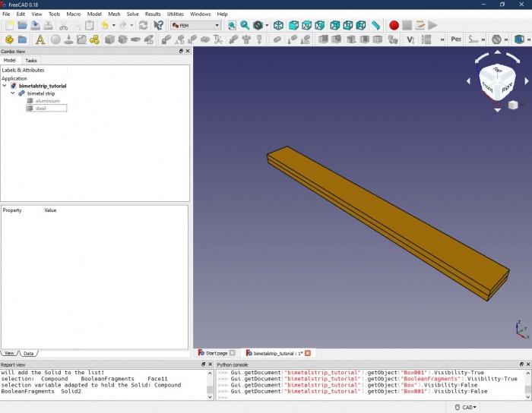The width and height of the screenshot is (532, 413).
Task: Switch to the Data property tab
Action: (x=29, y=353)
